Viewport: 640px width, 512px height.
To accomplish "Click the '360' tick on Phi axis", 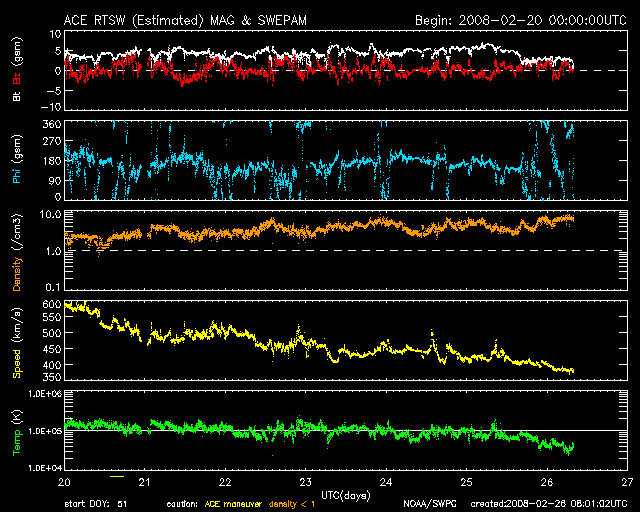I will (52, 124).
